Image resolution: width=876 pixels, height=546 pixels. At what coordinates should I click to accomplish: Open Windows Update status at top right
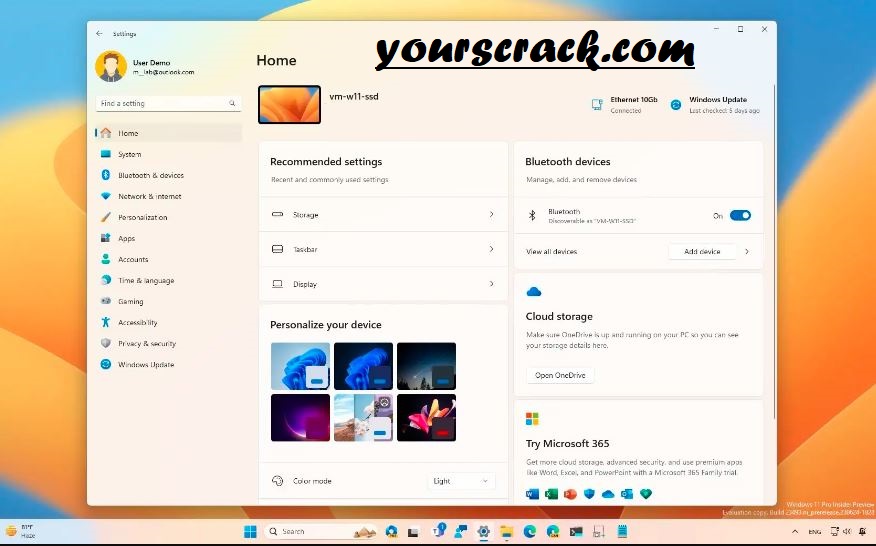point(715,105)
